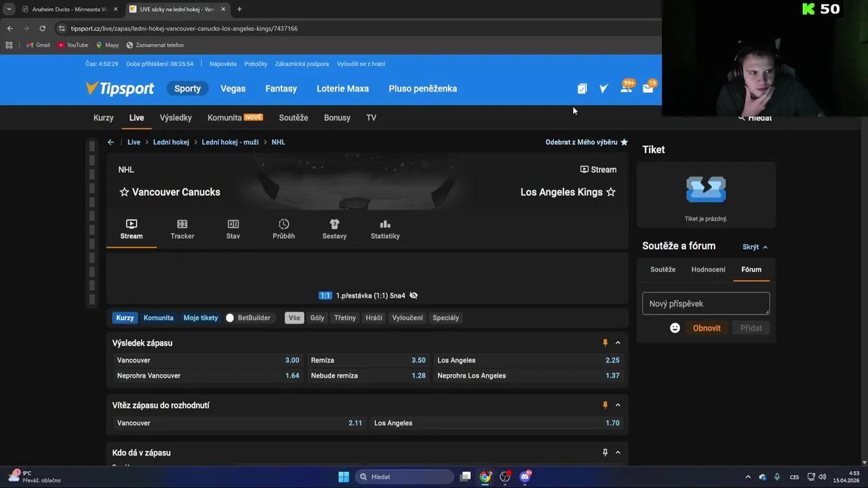Open the browser tab list dropdown
Viewport: 868px width, 488px height.
coord(9,9)
